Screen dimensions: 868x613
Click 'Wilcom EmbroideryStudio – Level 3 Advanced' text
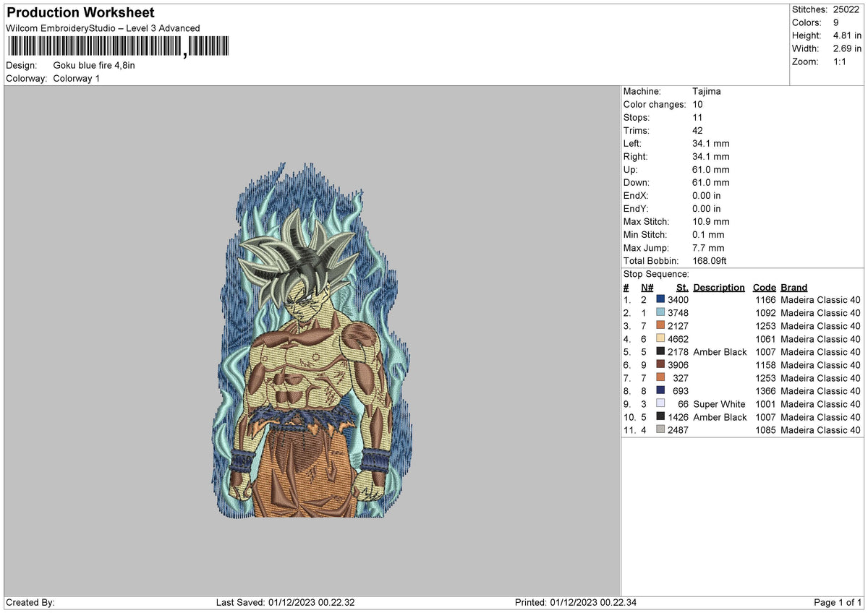pos(103,28)
